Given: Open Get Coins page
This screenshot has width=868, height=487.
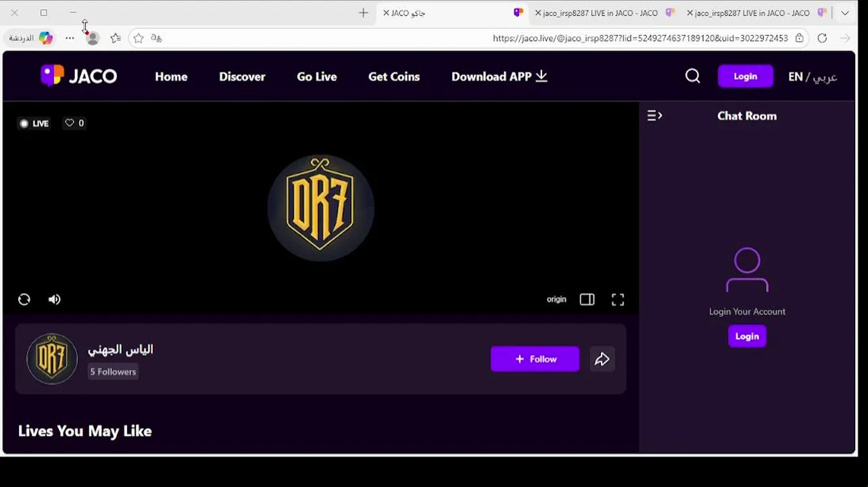Looking at the screenshot, I should pos(394,76).
